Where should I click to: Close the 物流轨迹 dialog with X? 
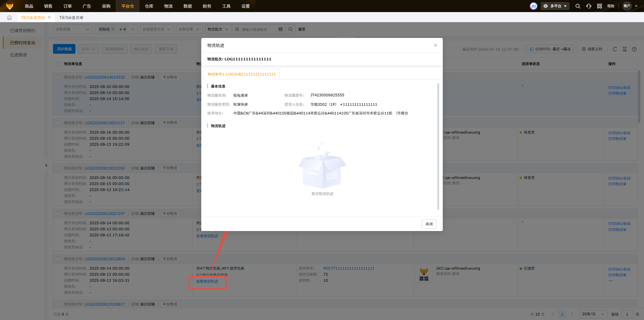(435, 45)
